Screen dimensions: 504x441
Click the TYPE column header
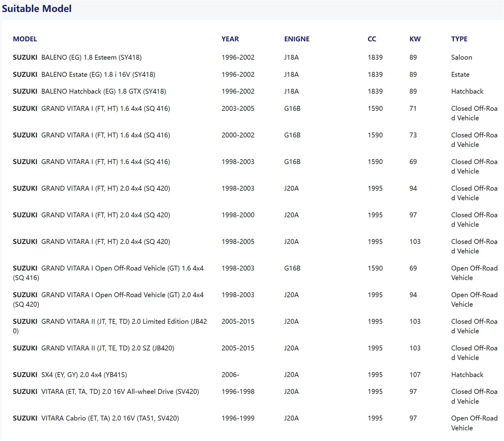point(459,39)
